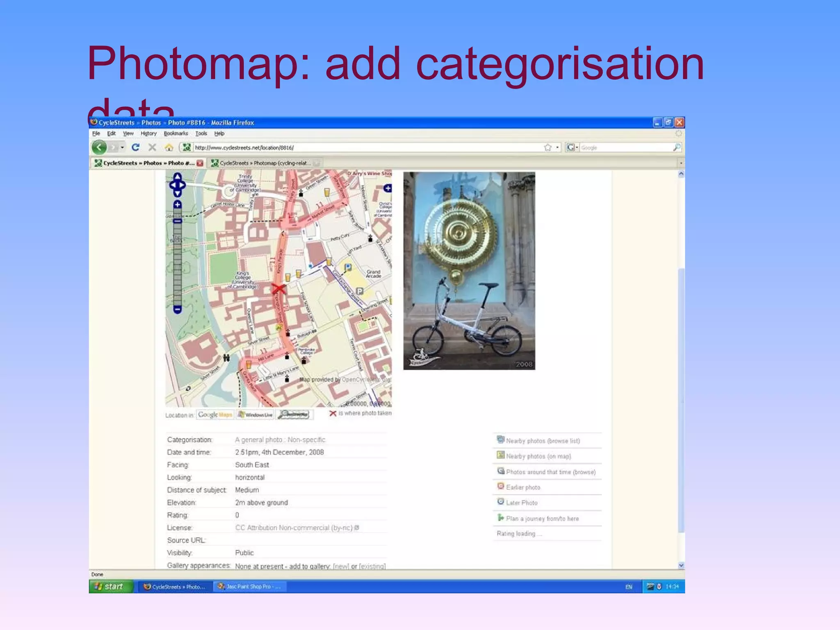Open the View menu
The image size is (840, 630).
[x=128, y=133]
